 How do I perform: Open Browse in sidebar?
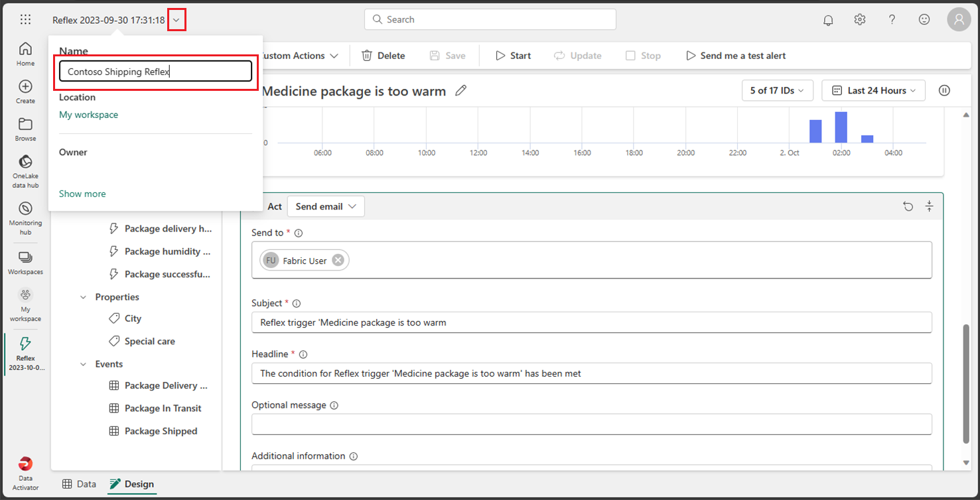tap(25, 129)
